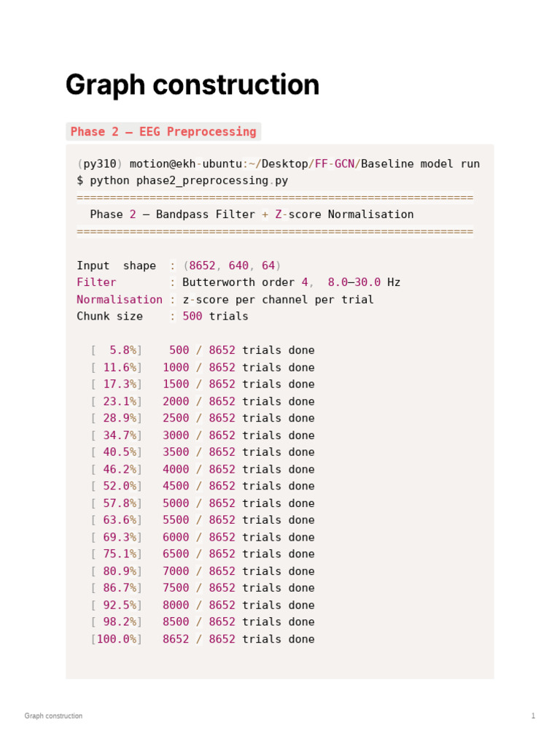Click the footer Graph construction label
The image size is (560, 747).
(x=53, y=716)
